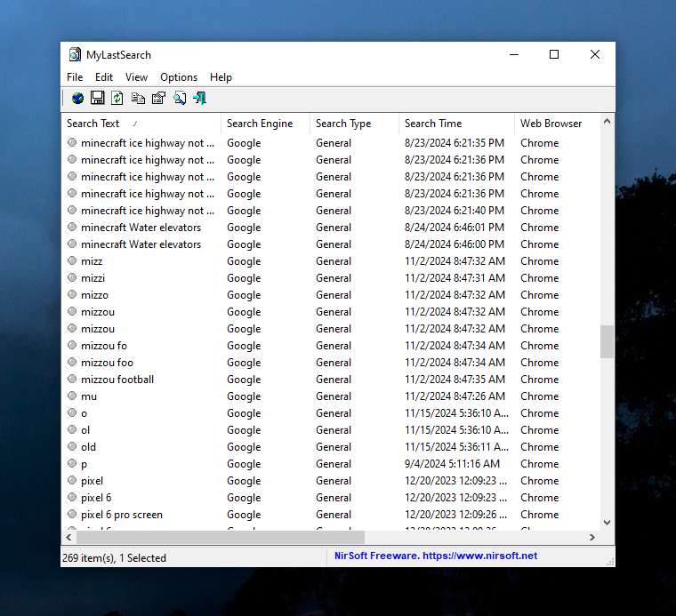Image resolution: width=676 pixels, height=616 pixels.
Task: Click the Exit toolbar icon
Action: point(199,98)
